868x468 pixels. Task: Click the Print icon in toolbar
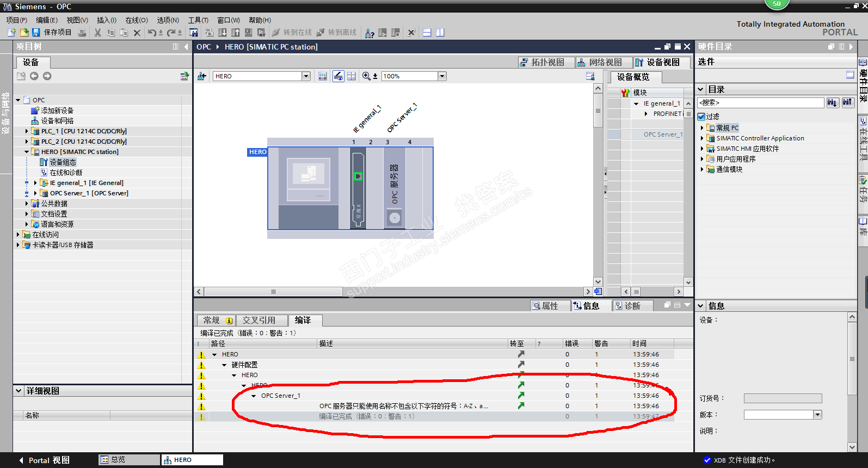pos(82,33)
